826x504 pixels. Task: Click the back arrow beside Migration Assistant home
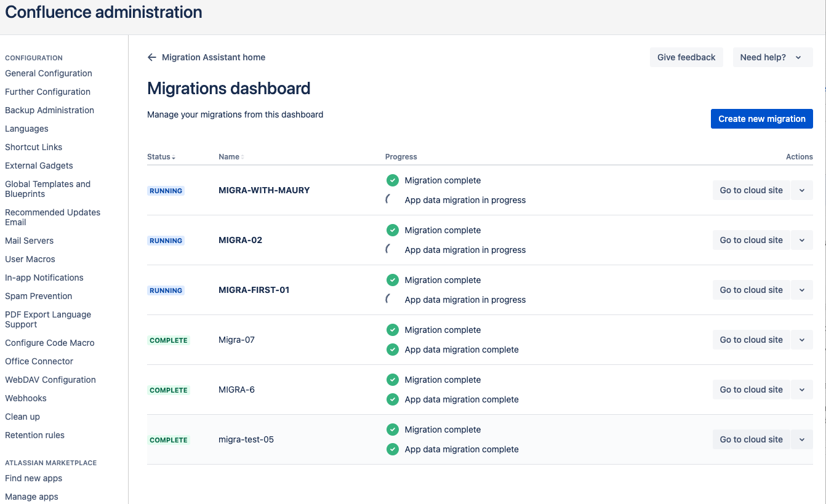pyautogui.click(x=152, y=57)
